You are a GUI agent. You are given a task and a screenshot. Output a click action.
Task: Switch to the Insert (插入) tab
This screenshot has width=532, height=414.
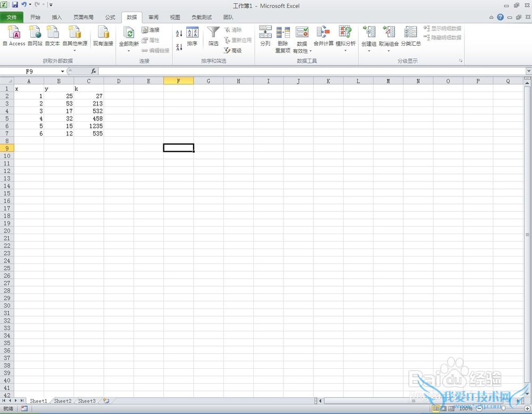click(x=57, y=18)
